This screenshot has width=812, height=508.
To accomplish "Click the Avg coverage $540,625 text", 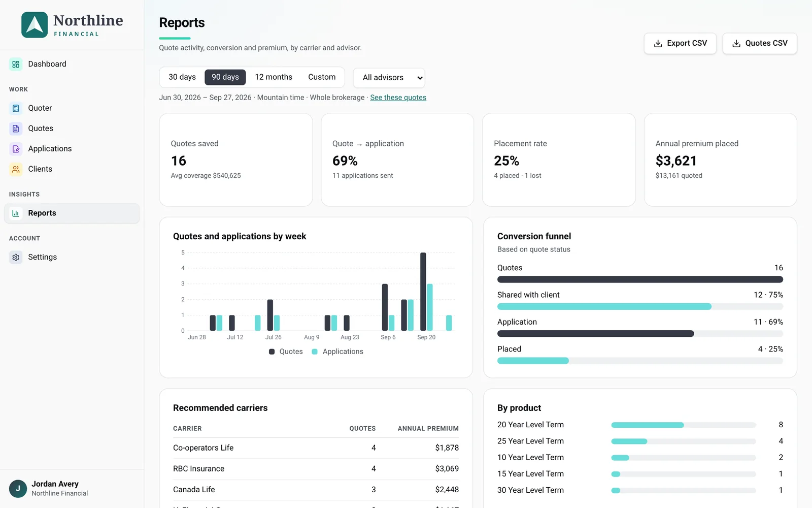I will (x=206, y=176).
